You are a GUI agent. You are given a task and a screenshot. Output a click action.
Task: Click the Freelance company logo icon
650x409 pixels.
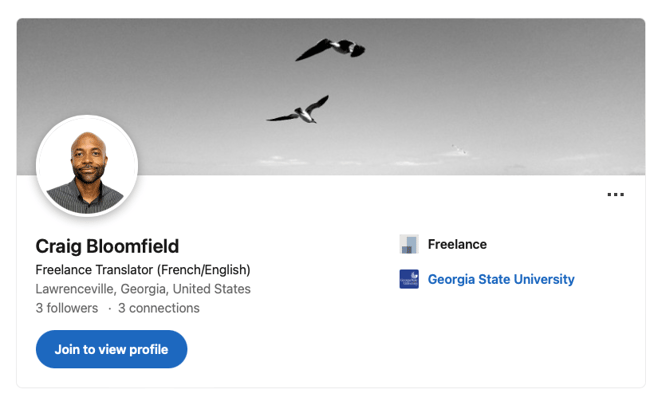coord(409,244)
